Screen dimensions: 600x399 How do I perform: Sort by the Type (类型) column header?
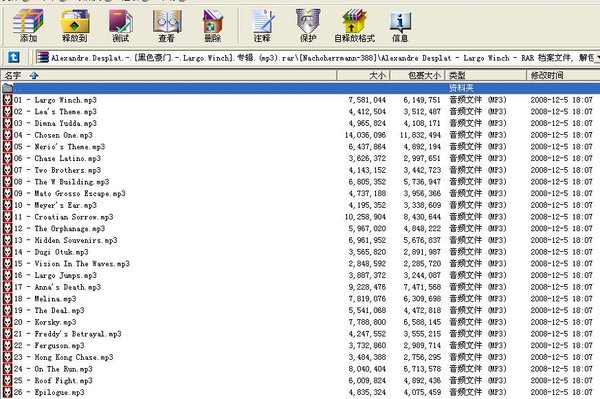(x=486, y=75)
